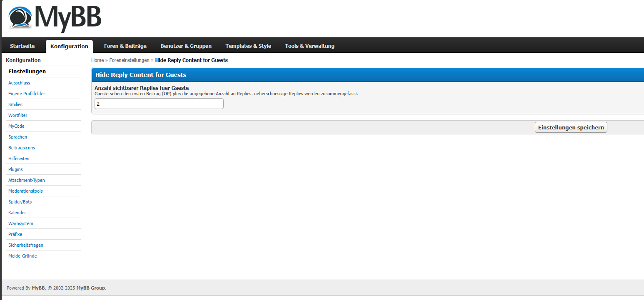Select Smilies in the sidebar

tap(15, 104)
